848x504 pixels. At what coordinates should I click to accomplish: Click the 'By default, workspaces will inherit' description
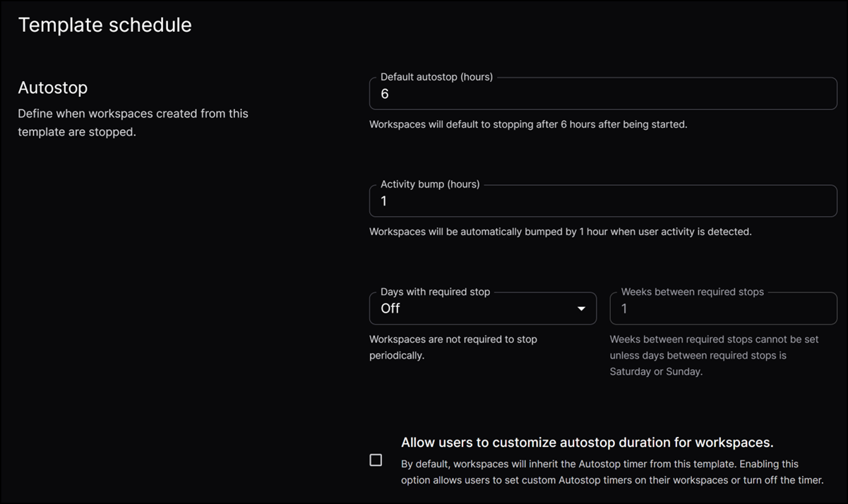click(611, 472)
